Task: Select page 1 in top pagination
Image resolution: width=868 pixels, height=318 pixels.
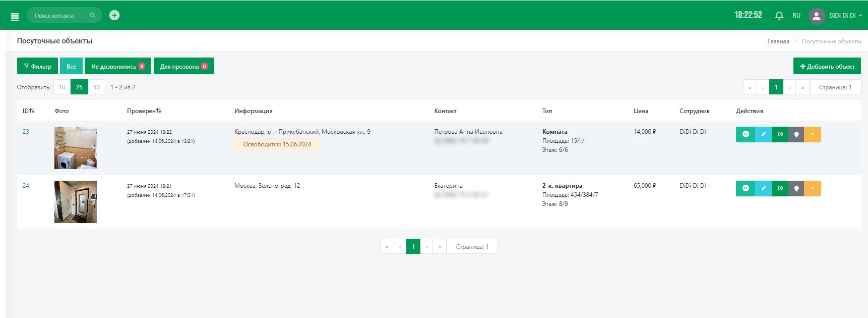Action: click(776, 87)
